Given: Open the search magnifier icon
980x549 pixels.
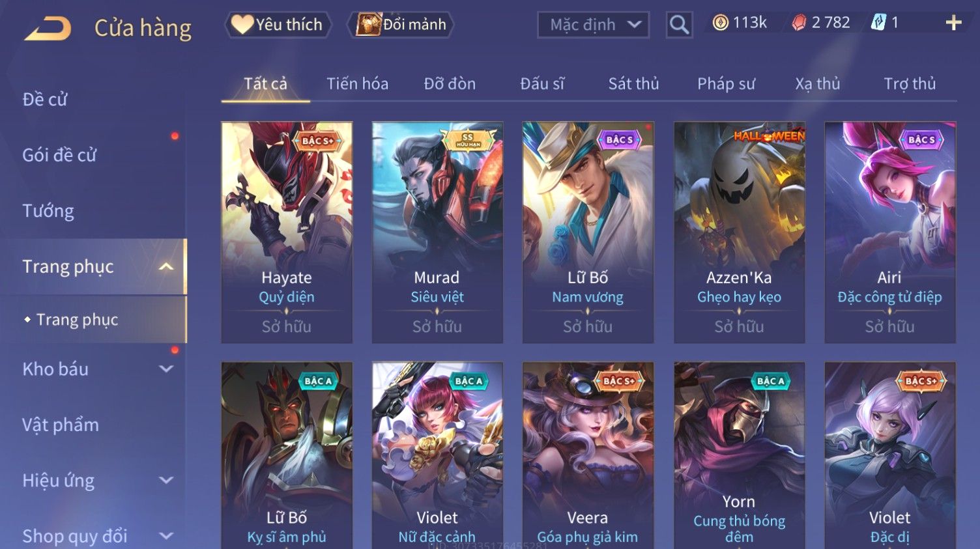Looking at the screenshot, I should coord(679,25).
